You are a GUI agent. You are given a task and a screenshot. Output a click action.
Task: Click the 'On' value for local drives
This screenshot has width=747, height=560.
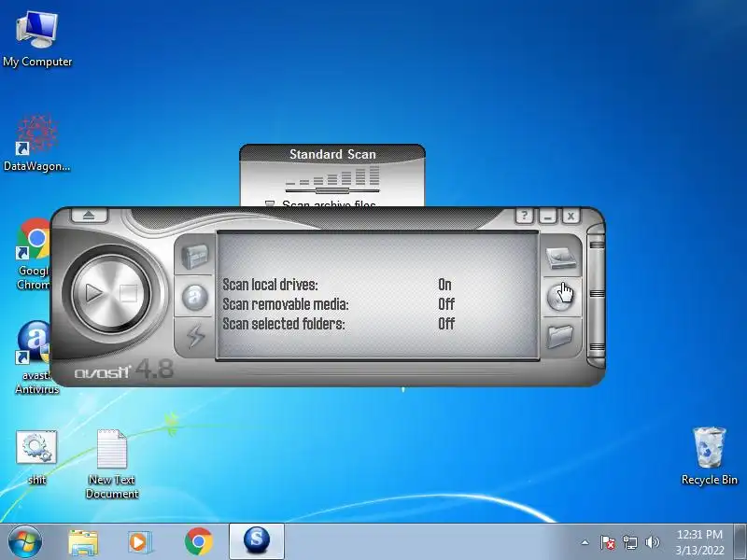point(444,285)
